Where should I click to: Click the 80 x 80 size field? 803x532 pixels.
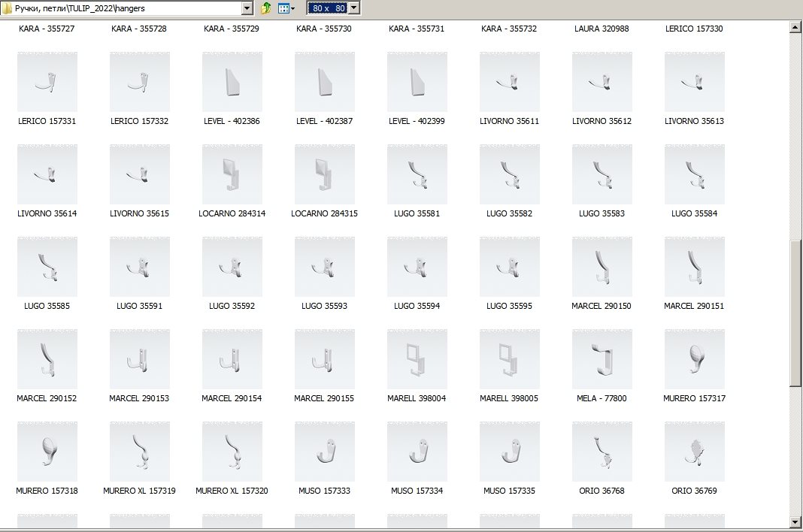(328, 8)
